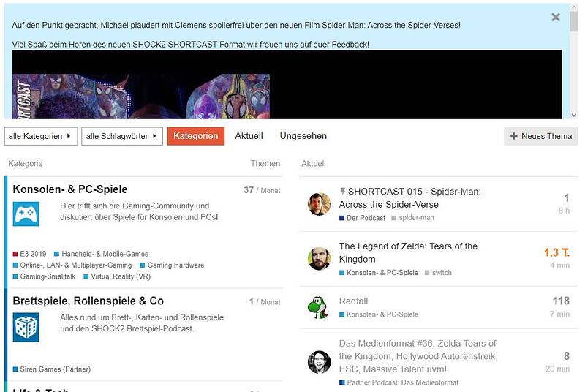Click the spider-man tag

pos(412,217)
